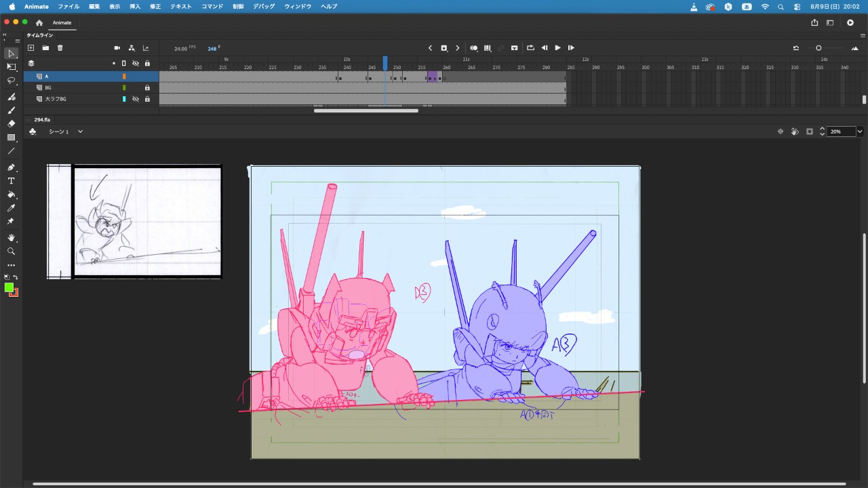Go to the previous keyframe

(430, 48)
